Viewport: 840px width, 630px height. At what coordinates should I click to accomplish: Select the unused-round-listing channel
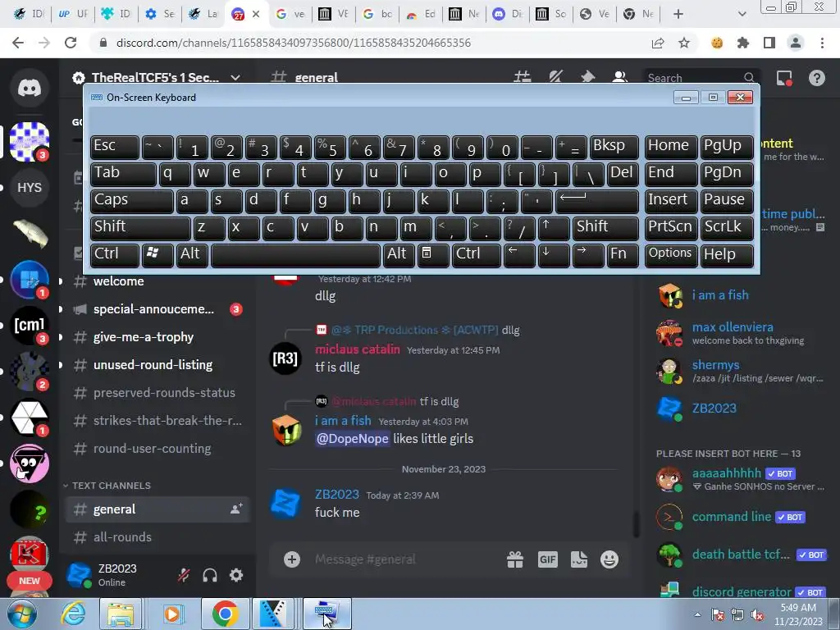click(157, 365)
